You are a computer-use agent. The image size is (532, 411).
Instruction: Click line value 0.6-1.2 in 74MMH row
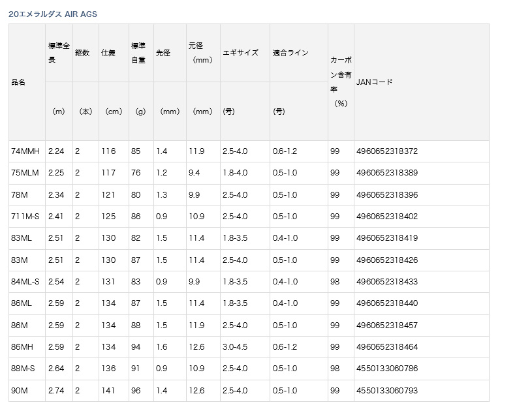tap(285, 151)
